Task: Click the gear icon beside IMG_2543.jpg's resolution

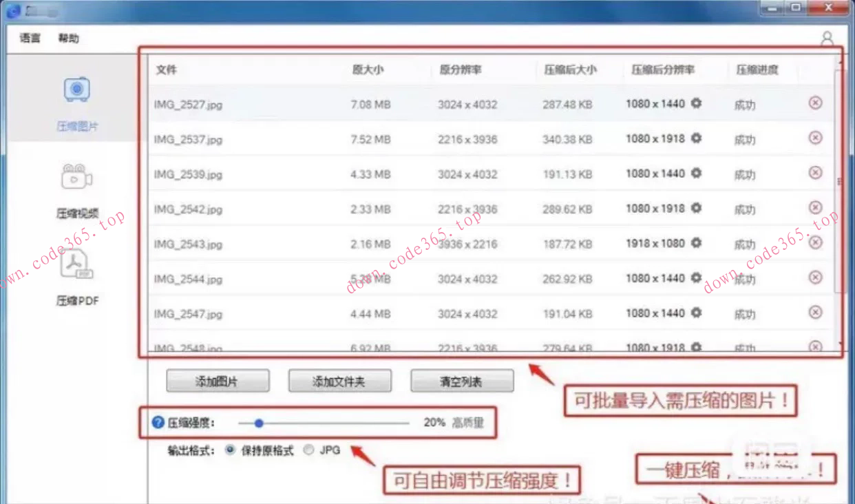Action: tap(696, 243)
